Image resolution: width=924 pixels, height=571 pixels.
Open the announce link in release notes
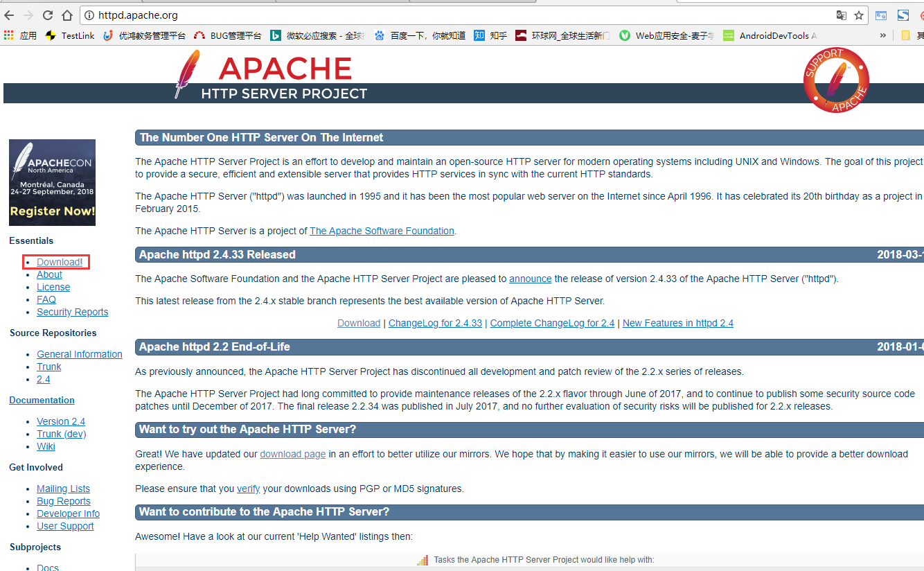click(530, 279)
